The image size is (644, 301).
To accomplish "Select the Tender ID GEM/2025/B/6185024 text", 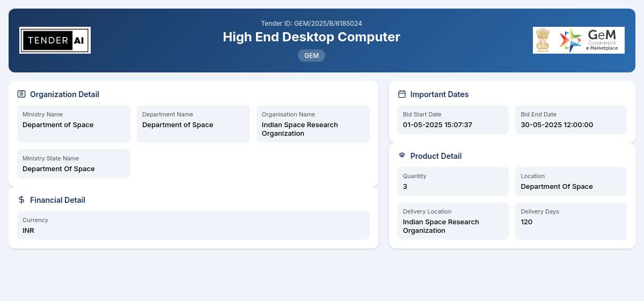I will [311, 24].
